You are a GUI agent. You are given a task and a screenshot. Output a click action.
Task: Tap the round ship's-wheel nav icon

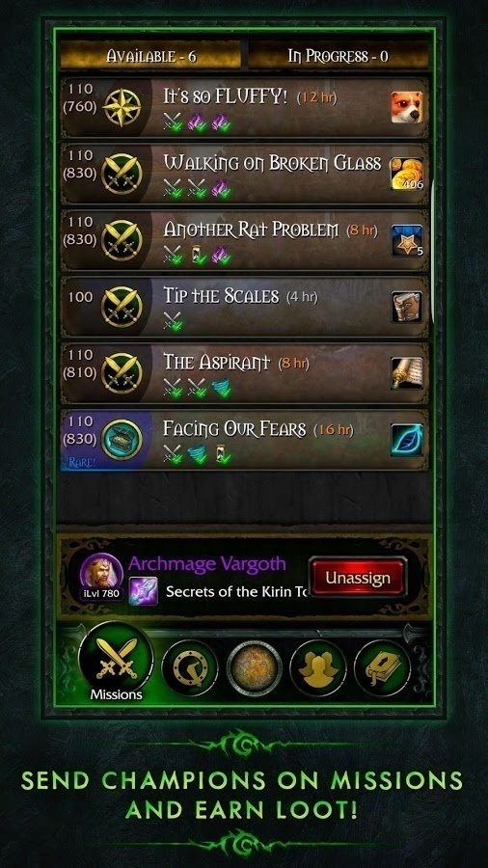(190, 668)
